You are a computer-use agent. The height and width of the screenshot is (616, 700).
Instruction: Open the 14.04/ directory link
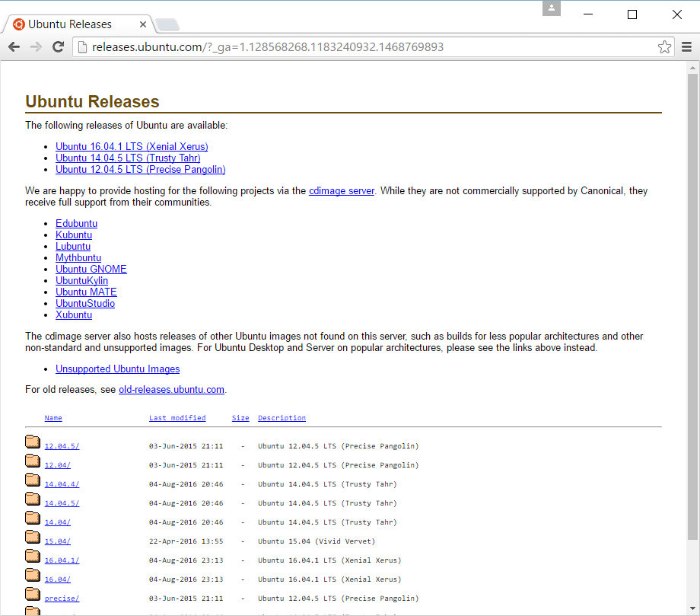coord(58,522)
